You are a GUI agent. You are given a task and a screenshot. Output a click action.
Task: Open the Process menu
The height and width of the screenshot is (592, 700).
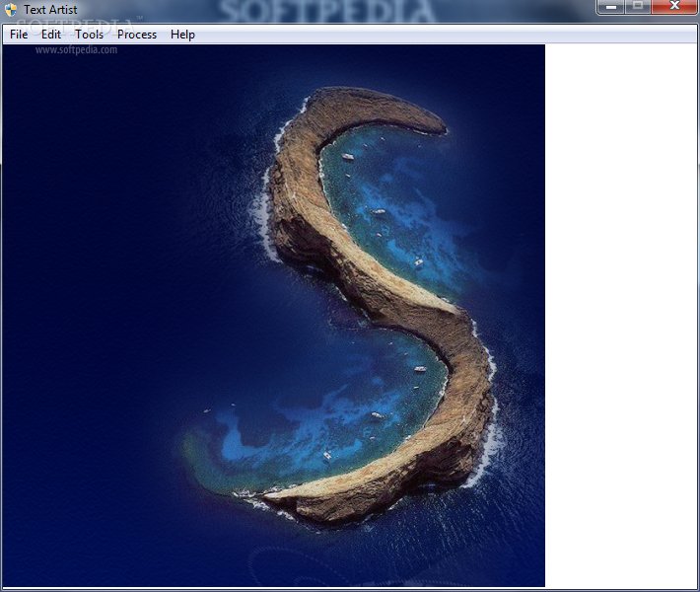[137, 35]
